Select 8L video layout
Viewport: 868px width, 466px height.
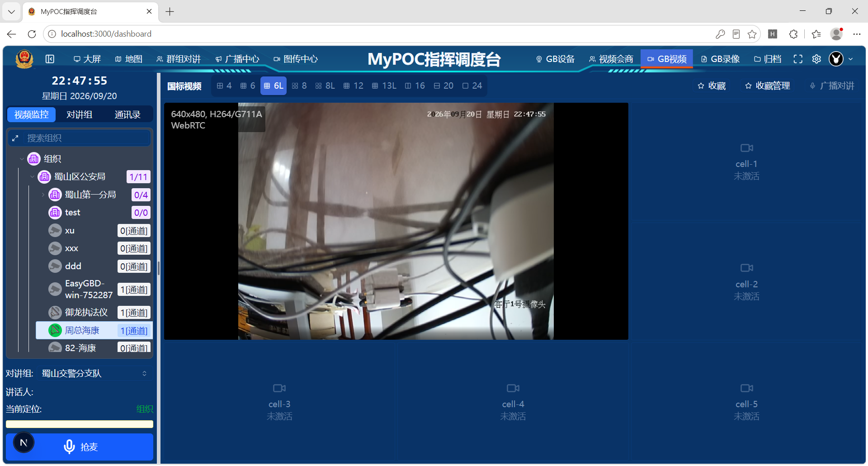point(325,86)
